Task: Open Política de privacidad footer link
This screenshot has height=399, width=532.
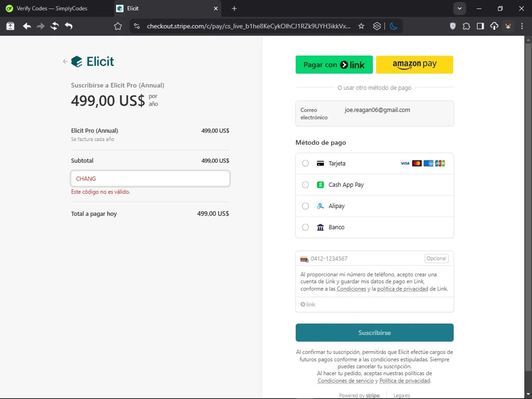Action: 405,381
